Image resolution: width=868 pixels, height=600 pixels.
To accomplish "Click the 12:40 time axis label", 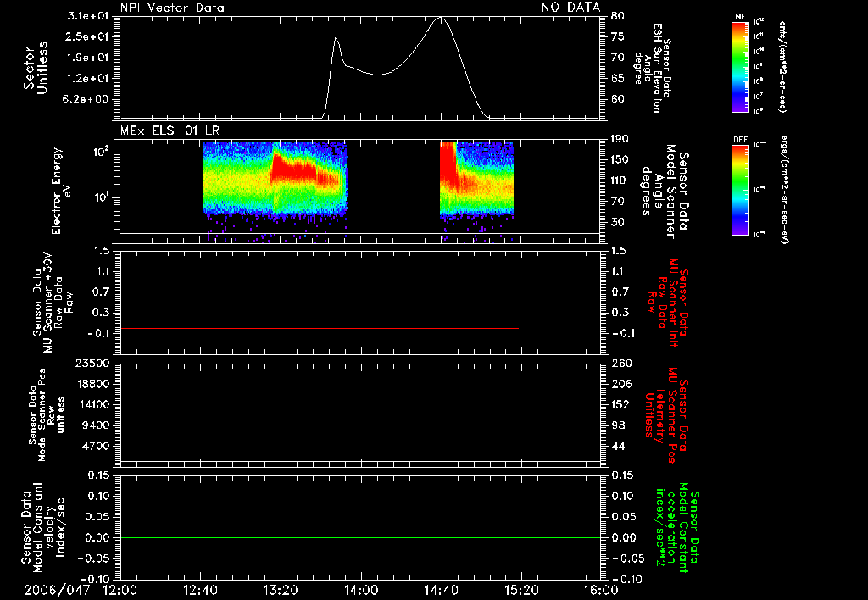I will pyautogui.click(x=200, y=590).
